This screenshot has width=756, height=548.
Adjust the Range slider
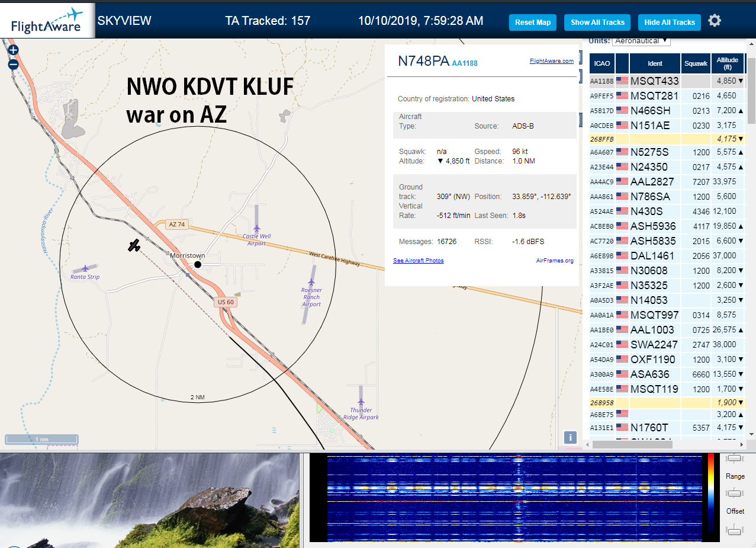click(735, 493)
